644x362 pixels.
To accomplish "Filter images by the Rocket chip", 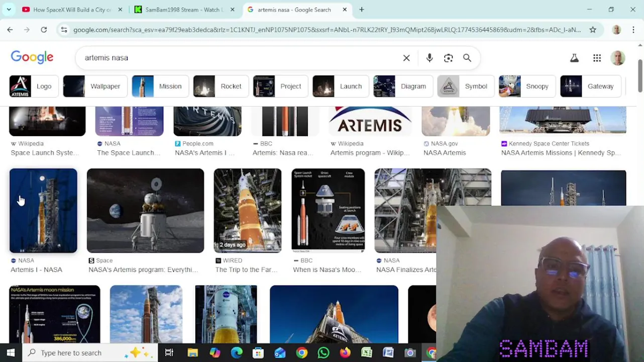I will (x=221, y=86).
